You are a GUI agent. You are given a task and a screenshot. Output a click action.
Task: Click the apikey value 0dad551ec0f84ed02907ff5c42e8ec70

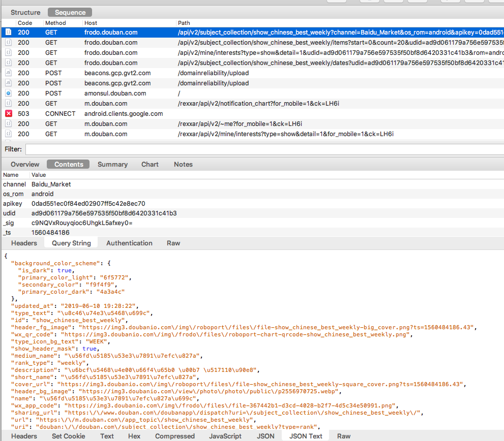point(88,204)
